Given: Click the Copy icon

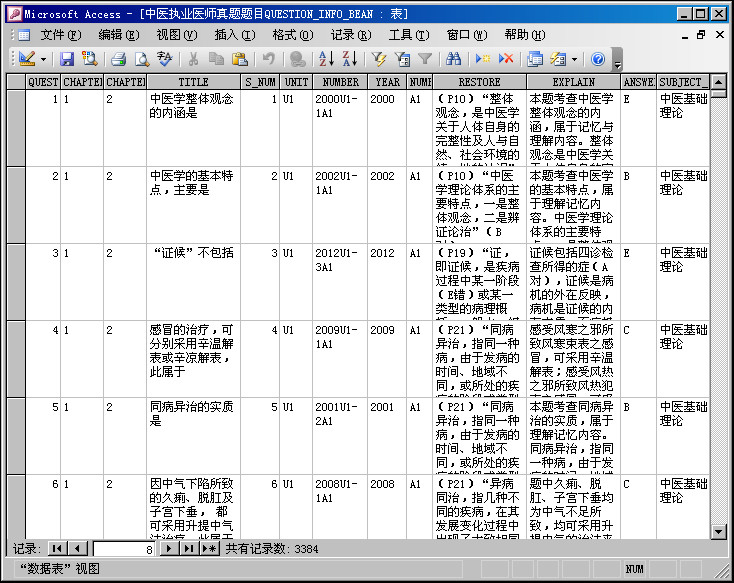Looking at the screenshot, I should click(x=216, y=59).
